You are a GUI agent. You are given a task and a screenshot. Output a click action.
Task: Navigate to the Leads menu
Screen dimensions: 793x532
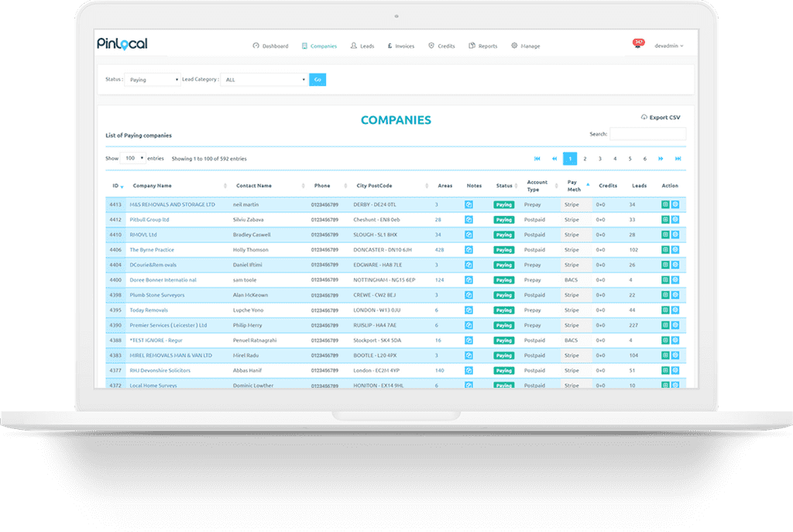tap(362, 46)
